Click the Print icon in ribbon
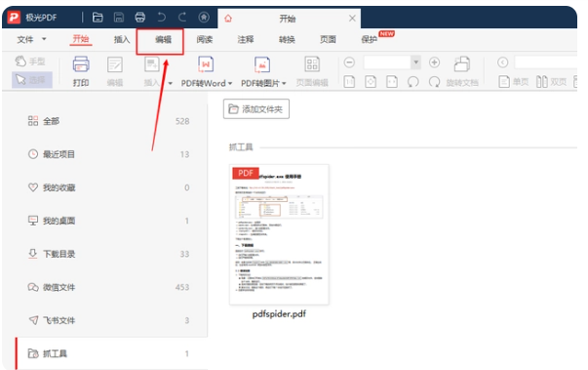Viewport: 588px width, 370px height. pyautogui.click(x=81, y=64)
